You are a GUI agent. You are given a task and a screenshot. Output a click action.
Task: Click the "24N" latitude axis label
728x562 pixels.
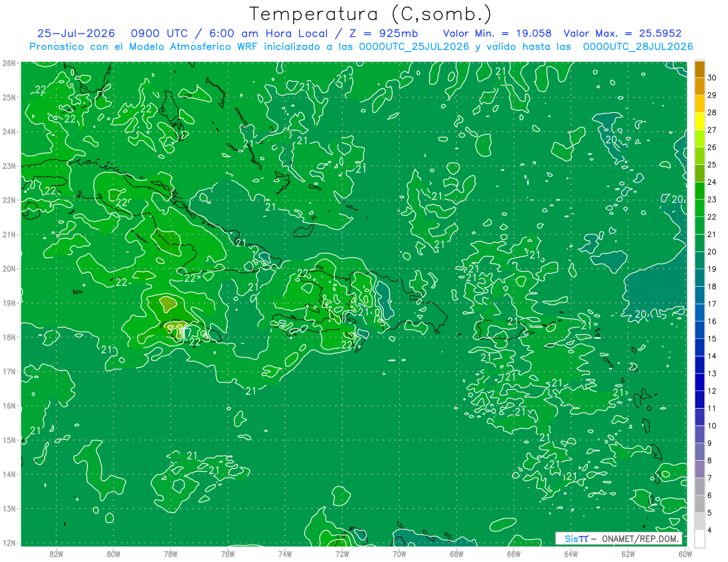point(9,132)
